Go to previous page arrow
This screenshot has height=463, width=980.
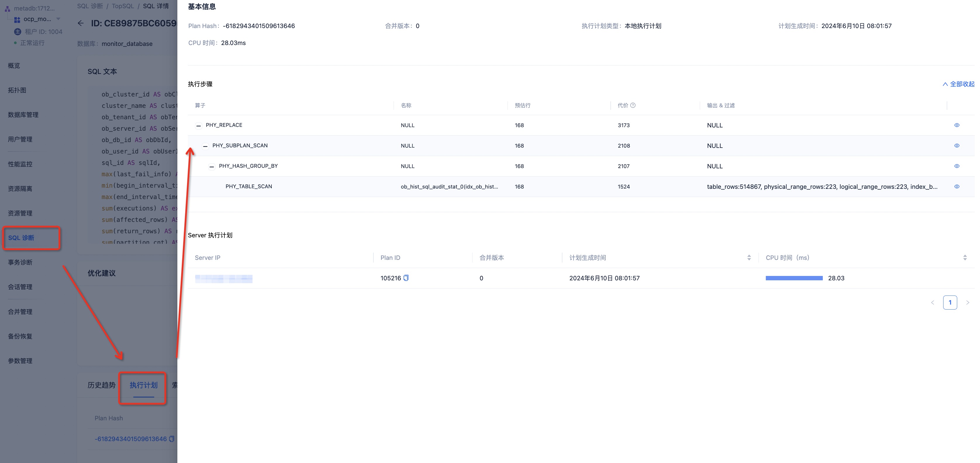coord(932,303)
